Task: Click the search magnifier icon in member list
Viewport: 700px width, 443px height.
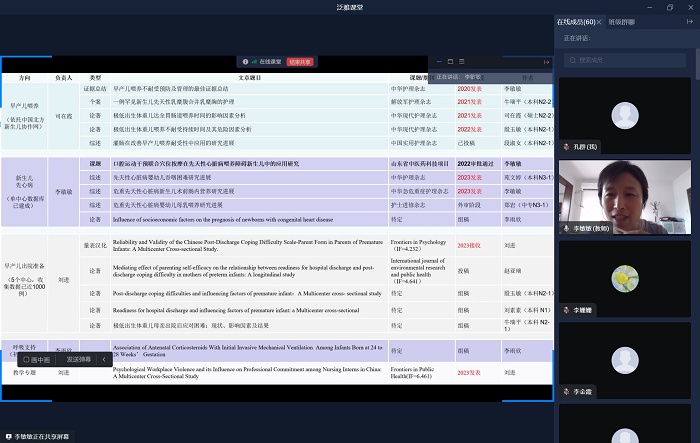Action: pyautogui.click(x=571, y=61)
